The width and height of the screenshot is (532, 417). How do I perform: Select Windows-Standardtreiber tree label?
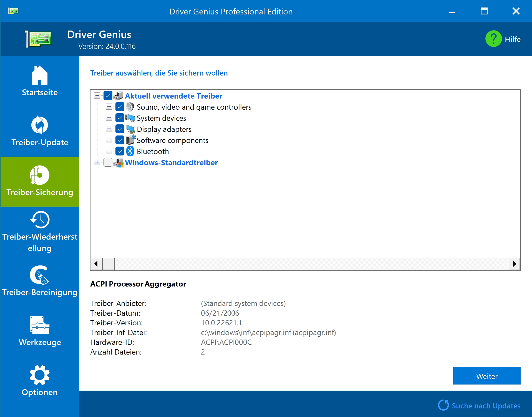click(x=171, y=162)
